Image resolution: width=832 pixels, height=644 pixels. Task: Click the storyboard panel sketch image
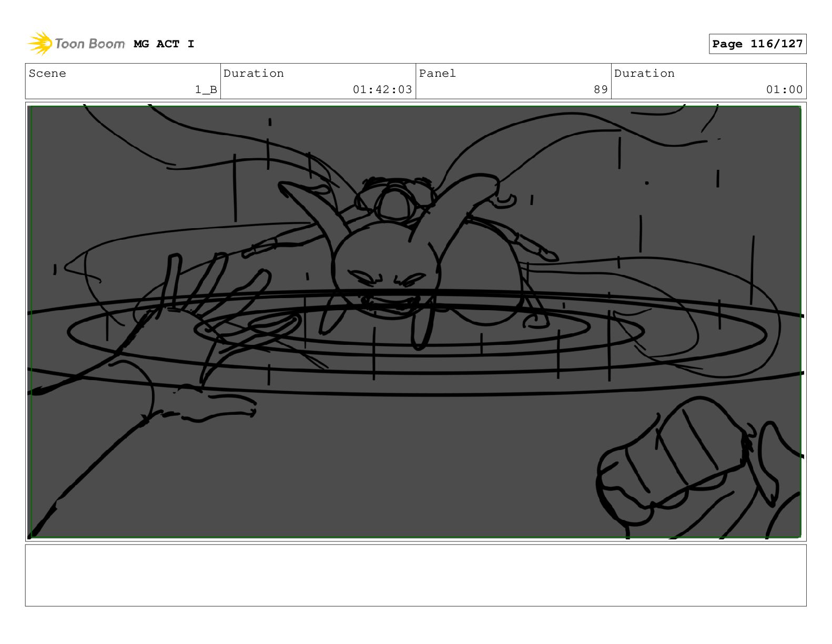(x=415, y=322)
